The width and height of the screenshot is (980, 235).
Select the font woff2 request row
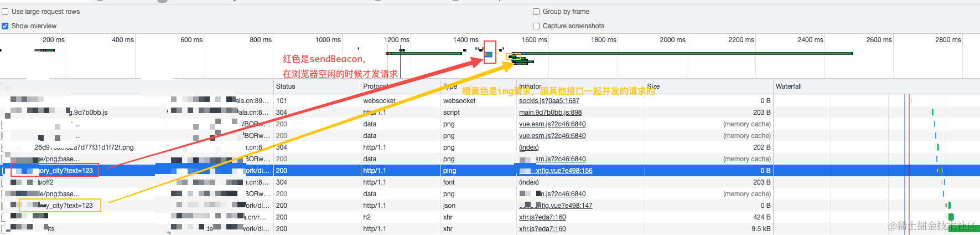point(490,182)
